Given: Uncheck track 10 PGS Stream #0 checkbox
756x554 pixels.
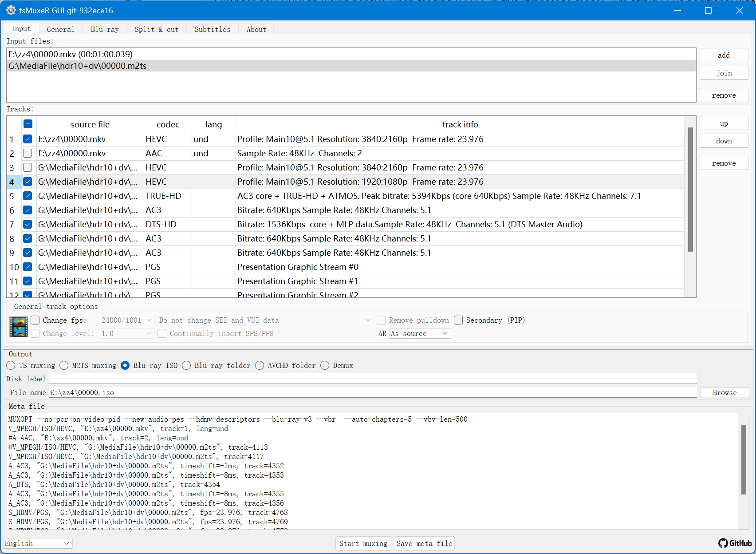Looking at the screenshot, I should (x=28, y=267).
